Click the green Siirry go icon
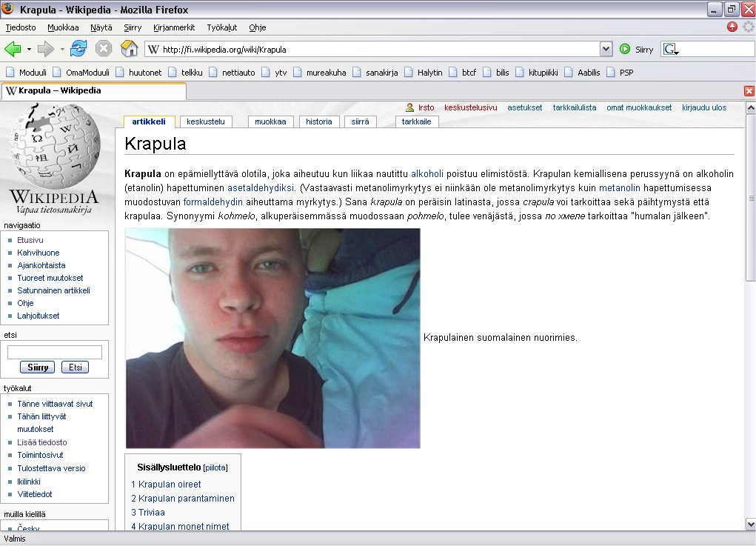 (x=625, y=50)
